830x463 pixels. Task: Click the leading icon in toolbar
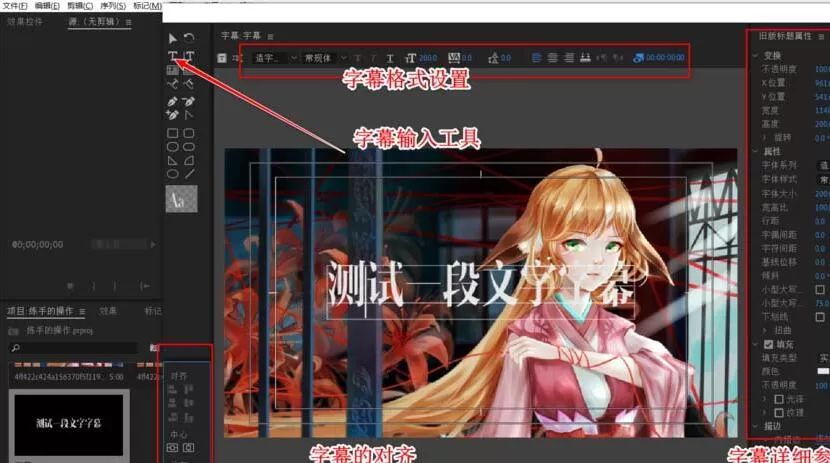click(493, 58)
